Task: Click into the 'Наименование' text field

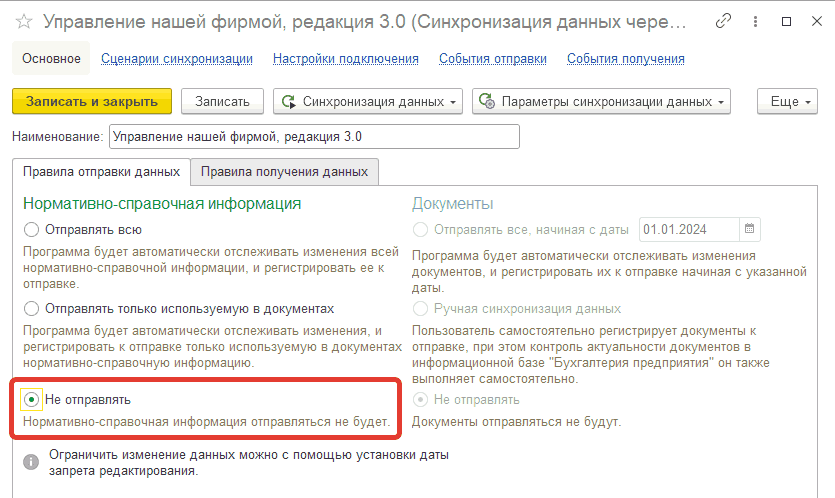Action: point(314,136)
